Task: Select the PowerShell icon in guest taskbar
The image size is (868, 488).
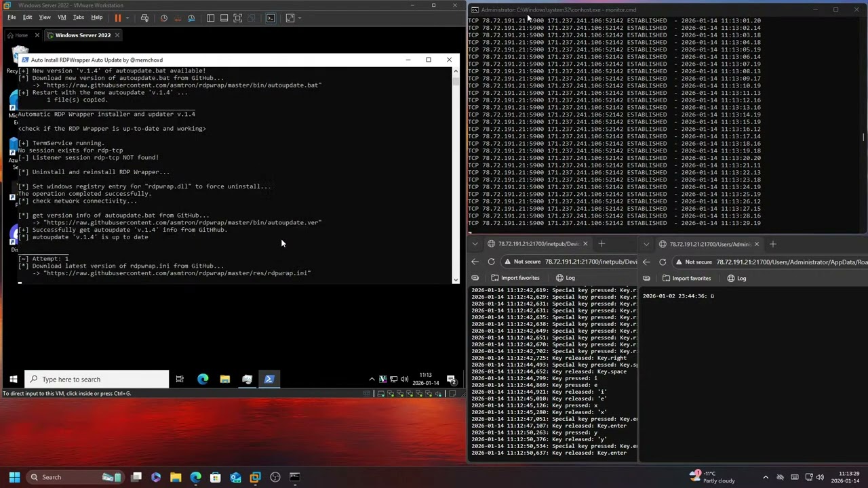Action: click(x=269, y=380)
